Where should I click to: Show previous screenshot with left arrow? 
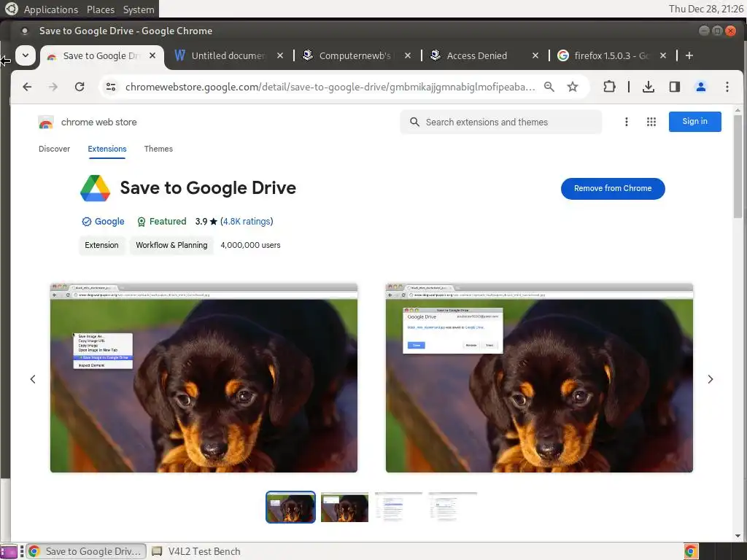(33, 379)
